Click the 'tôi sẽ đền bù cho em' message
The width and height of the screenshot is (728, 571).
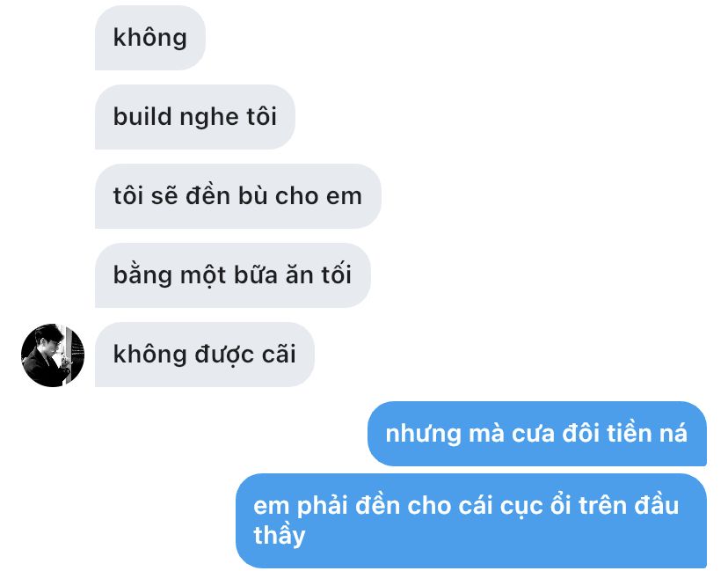click(237, 195)
